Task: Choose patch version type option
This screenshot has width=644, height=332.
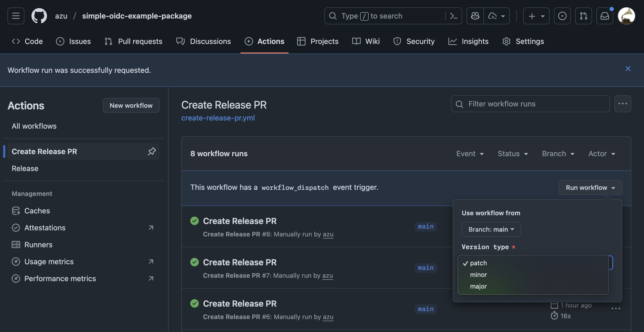Action: (x=533, y=263)
